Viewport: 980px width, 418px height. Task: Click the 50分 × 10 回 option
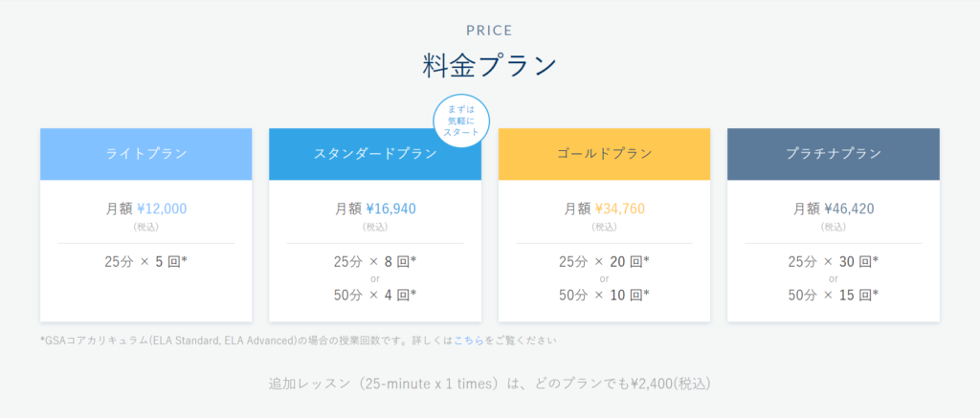click(x=605, y=295)
